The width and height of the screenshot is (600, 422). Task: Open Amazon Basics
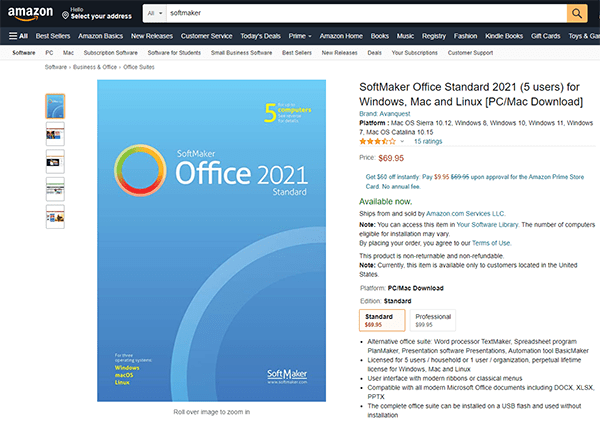(x=101, y=36)
